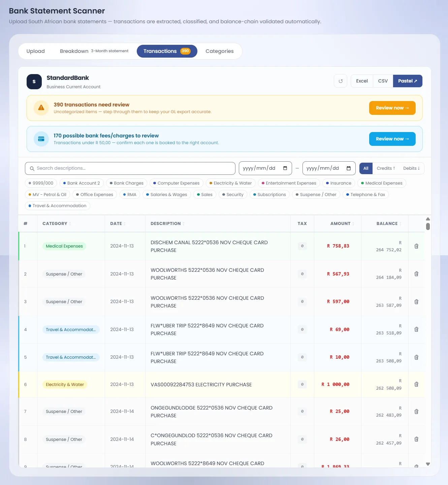Viewport: 448px width, 485px height.
Task: Open category dropdown for Medical Expenses row
Action: tap(64, 246)
